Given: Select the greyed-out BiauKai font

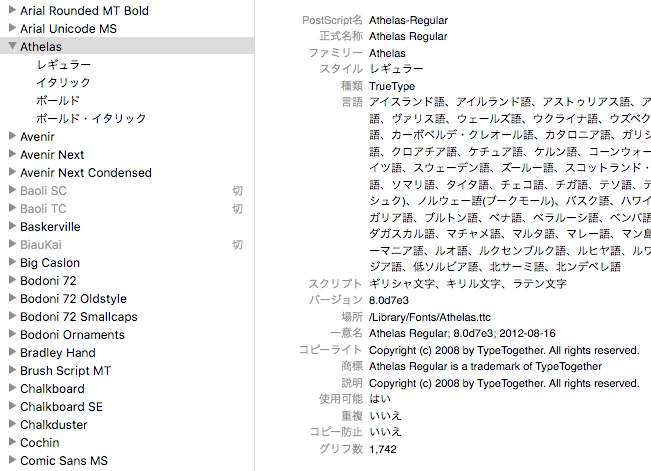Looking at the screenshot, I should tap(41, 245).
